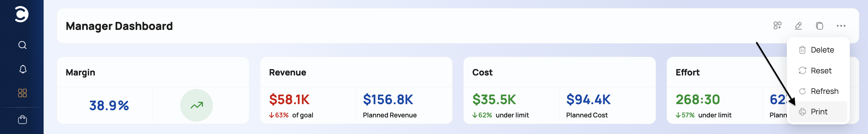868x134 pixels.
Task: Open search from the sidebar
Action: pos(22,45)
